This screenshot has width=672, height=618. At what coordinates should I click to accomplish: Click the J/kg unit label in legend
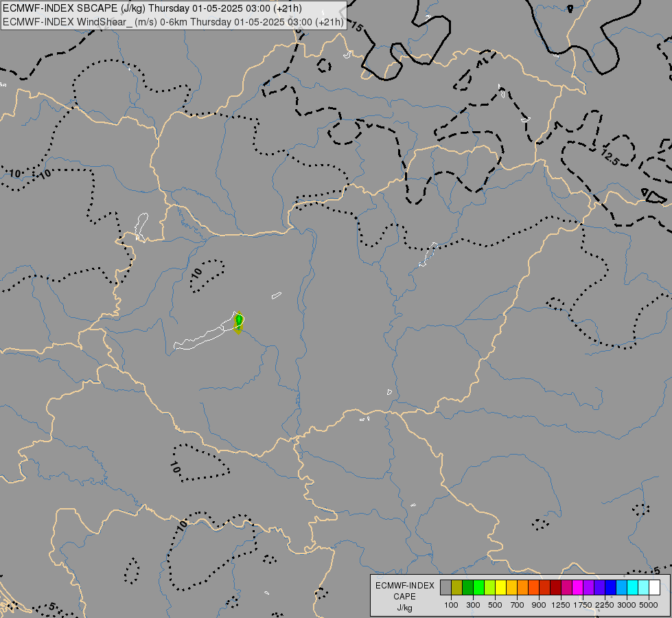(404, 608)
